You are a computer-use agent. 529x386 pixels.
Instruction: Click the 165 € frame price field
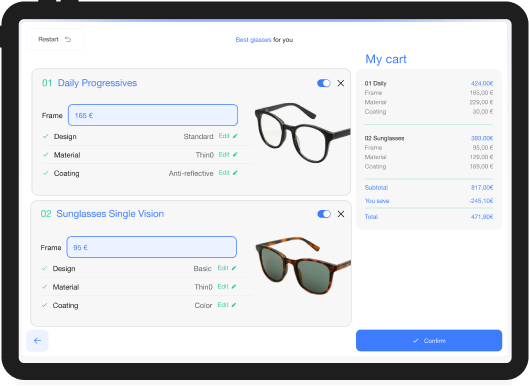tap(153, 115)
